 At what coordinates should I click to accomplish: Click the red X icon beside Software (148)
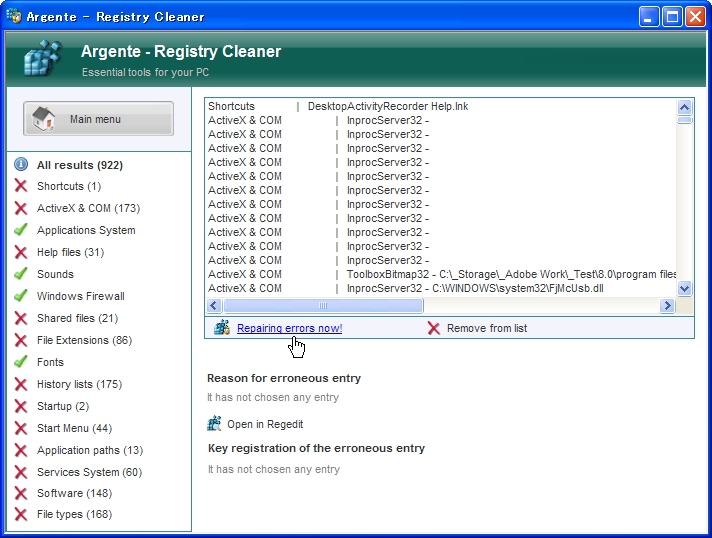(x=21, y=493)
